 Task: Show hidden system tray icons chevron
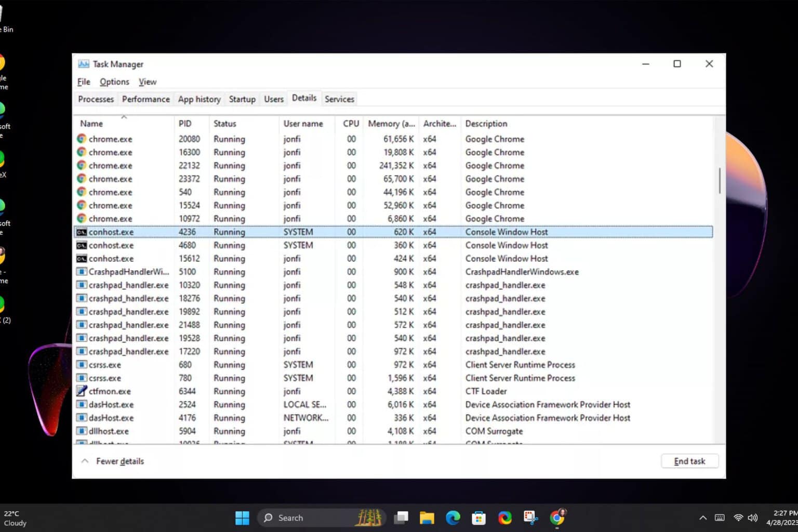click(x=703, y=518)
